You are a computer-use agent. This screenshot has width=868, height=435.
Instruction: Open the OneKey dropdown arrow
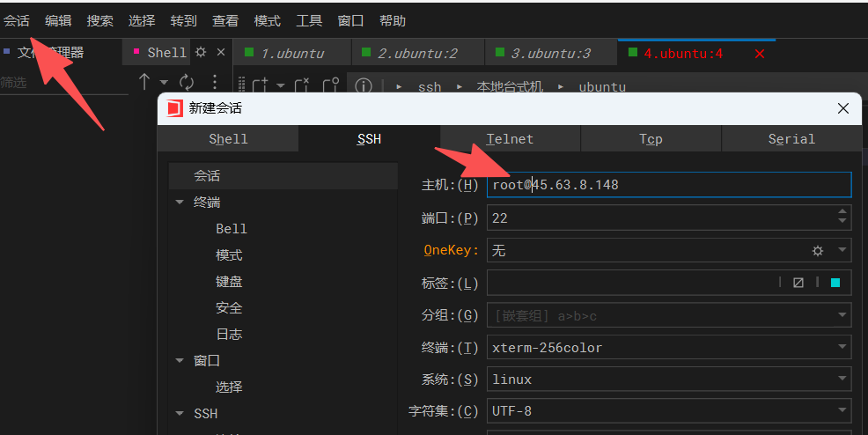(842, 250)
